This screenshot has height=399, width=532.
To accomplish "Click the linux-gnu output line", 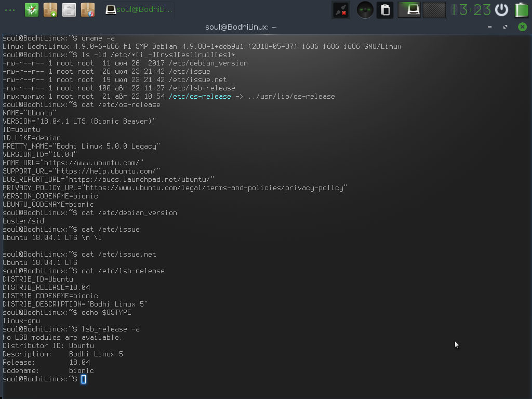I will click(x=21, y=321).
